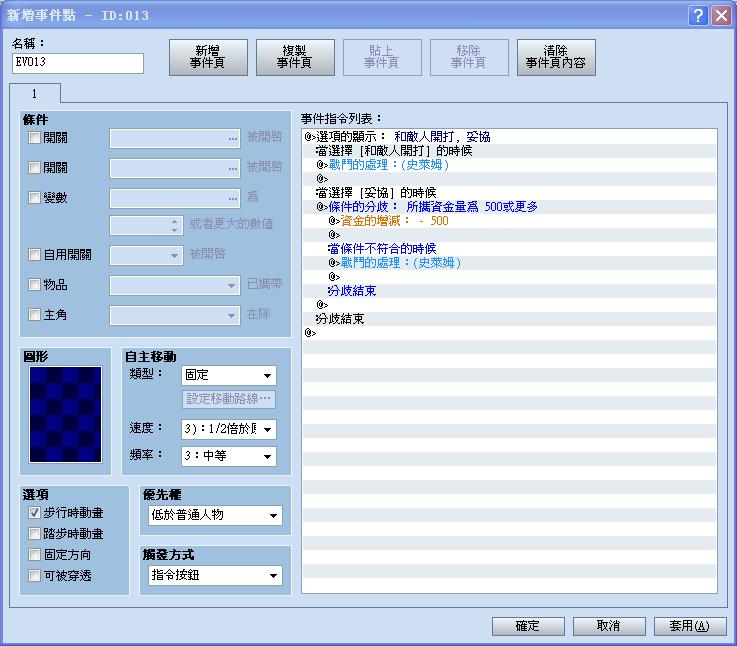Image resolution: width=737 pixels, height=646 pixels.
Task: Uncheck 步行時動畫 option
Action: pyautogui.click(x=34, y=512)
